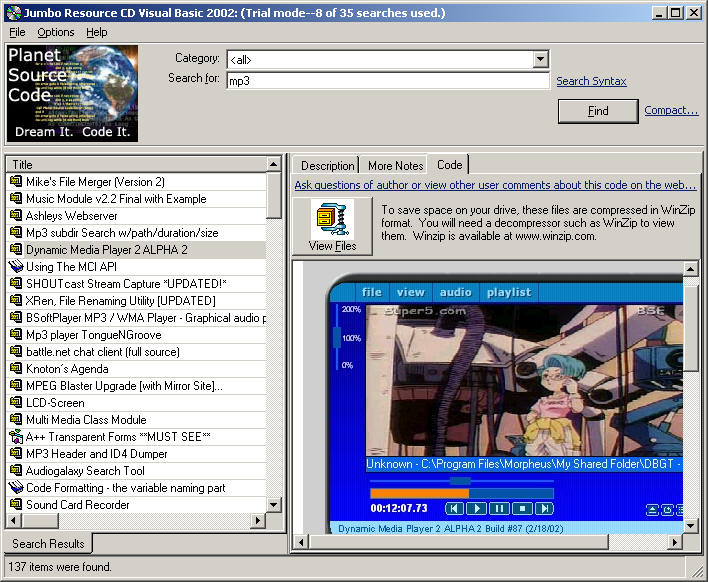Open the Options menu

(x=56, y=33)
